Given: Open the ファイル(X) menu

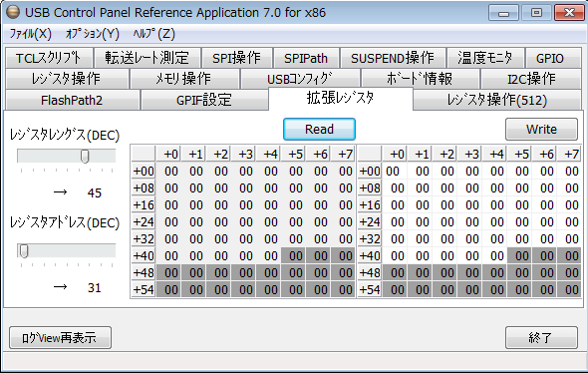Looking at the screenshot, I should pyautogui.click(x=30, y=34).
